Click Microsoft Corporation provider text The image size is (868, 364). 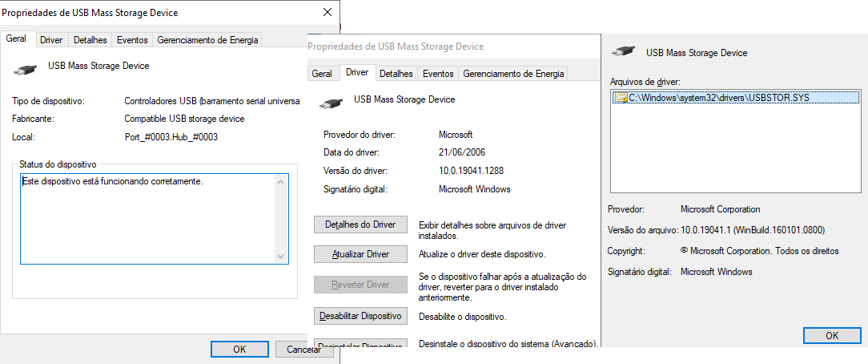click(x=720, y=209)
